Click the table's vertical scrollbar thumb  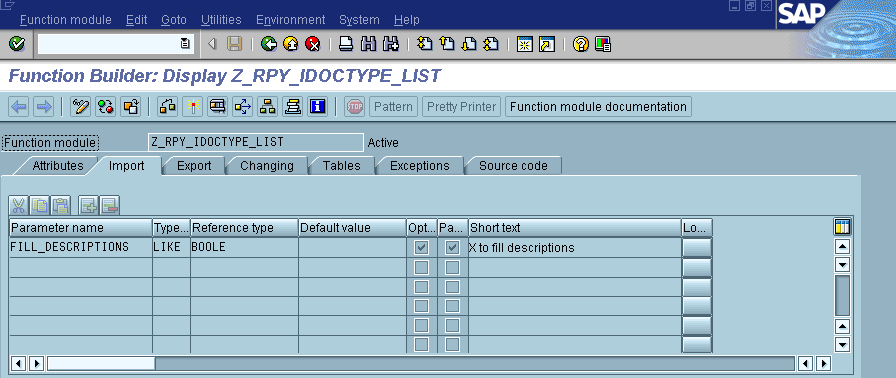click(x=842, y=295)
